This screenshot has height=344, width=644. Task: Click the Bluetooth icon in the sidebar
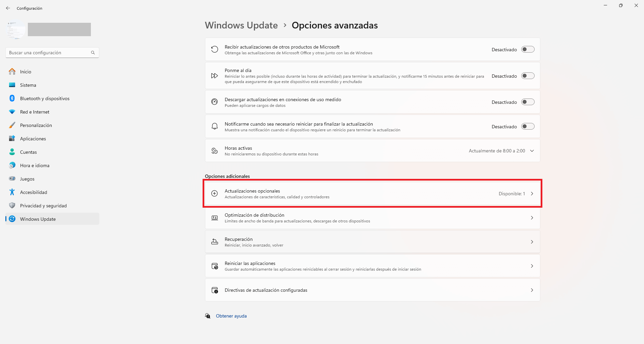point(12,98)
